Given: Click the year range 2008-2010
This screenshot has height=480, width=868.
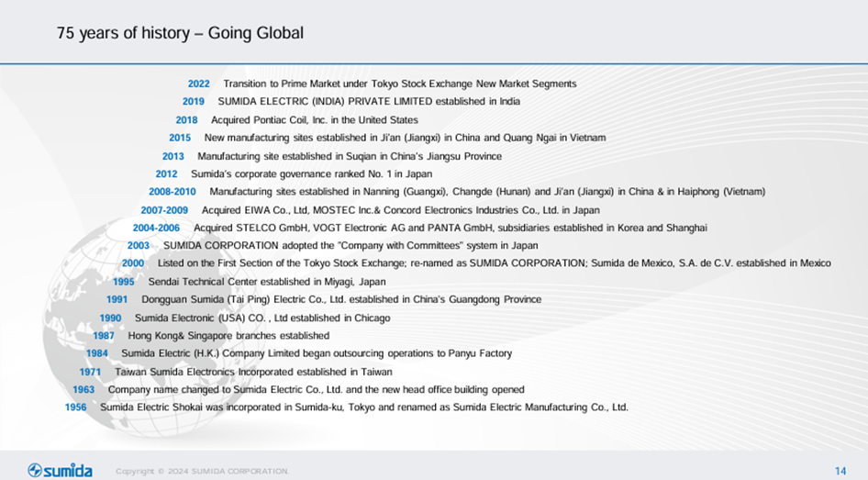Looking at the screenshot, I should (x=172, y=192).
